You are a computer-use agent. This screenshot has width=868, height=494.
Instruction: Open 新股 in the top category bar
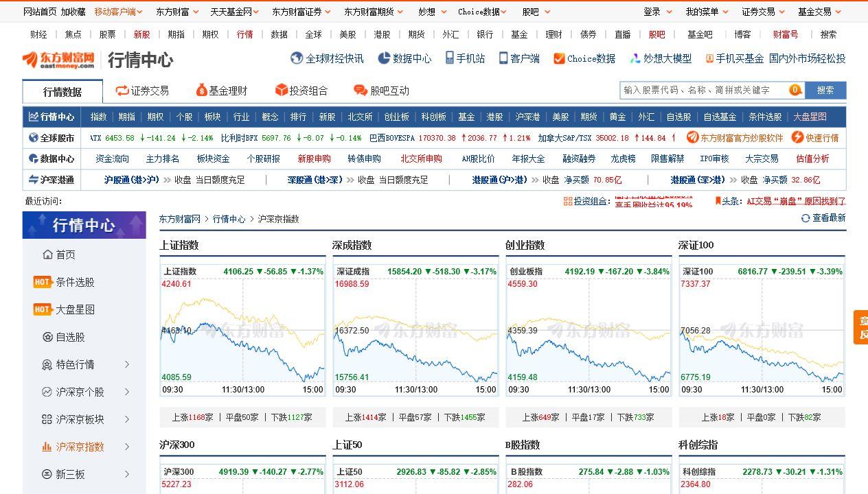(142, 34)
